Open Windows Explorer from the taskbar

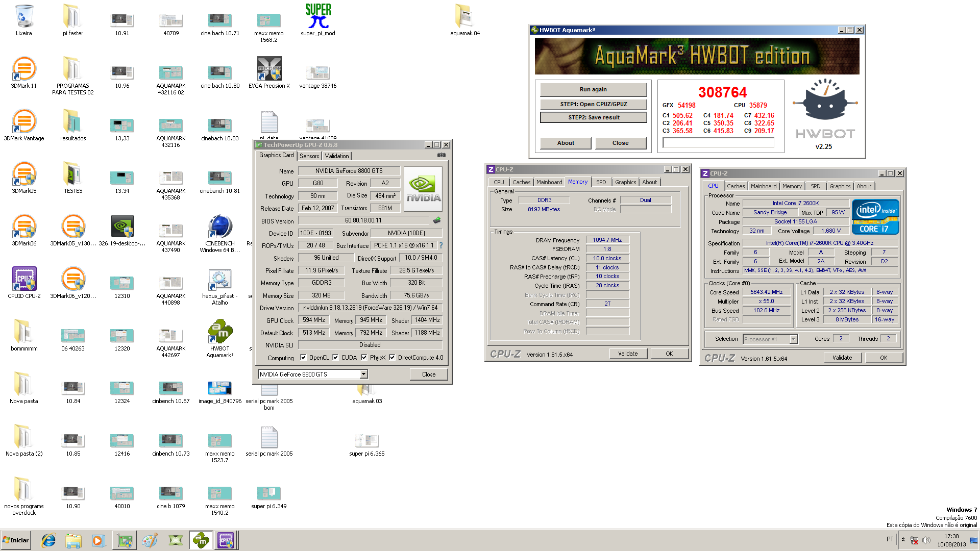point(73,540)
